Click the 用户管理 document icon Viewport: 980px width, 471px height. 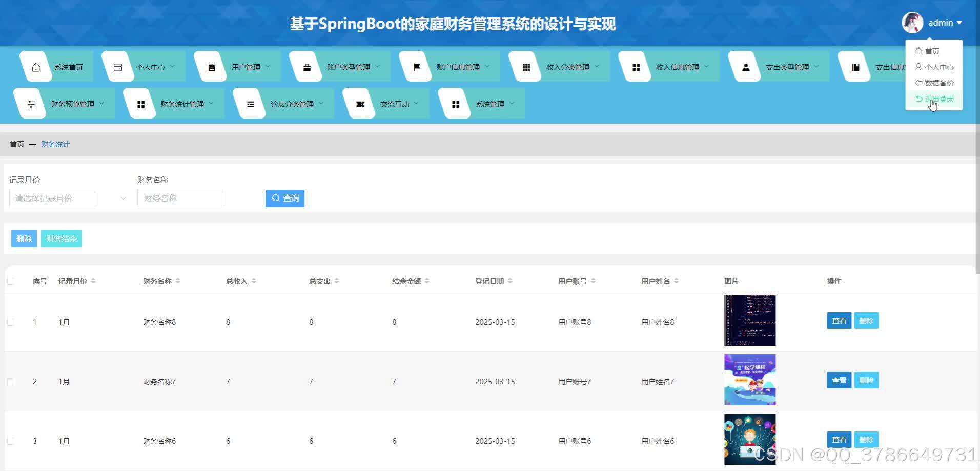click(x=211, y=66)
